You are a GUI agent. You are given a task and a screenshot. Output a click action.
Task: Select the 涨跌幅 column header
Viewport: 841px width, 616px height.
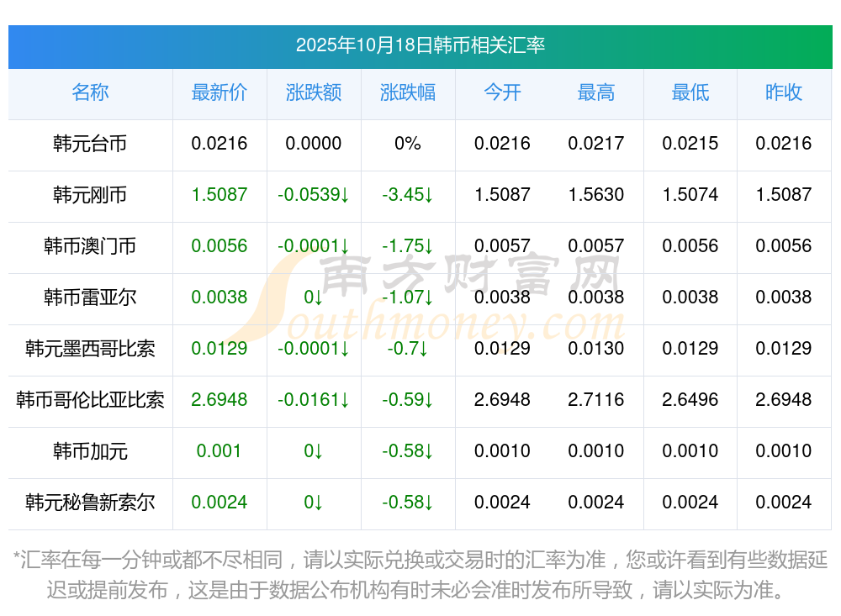[x=408, y=92]
